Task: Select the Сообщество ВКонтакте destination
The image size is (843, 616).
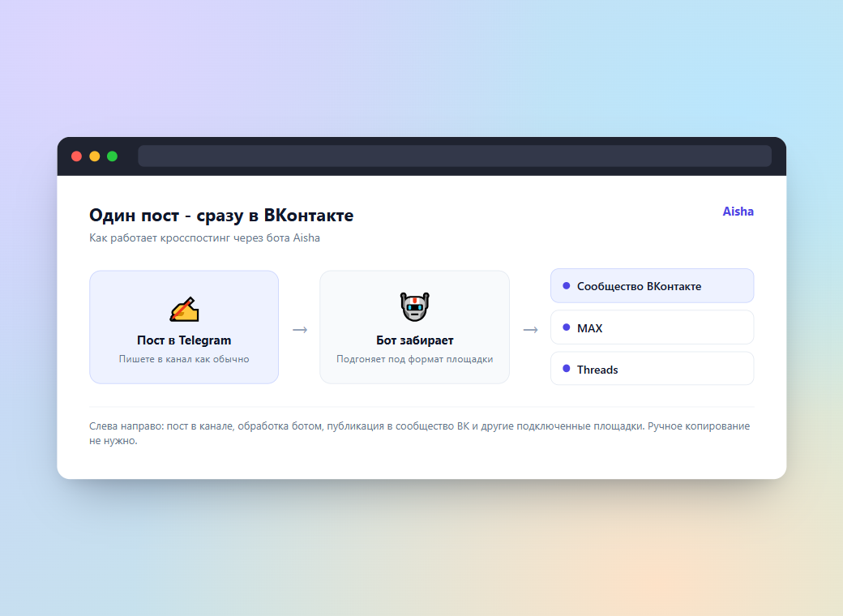Action: (653, 286)
